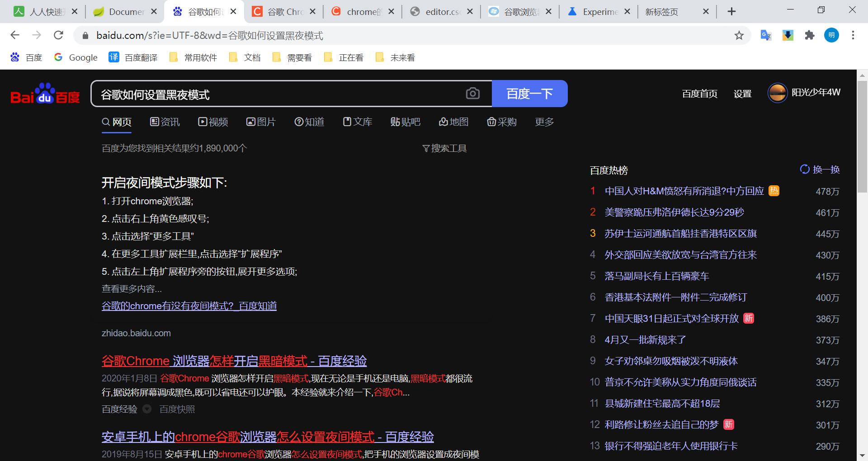Switch to the 谷歌 Chrome browser tab
The height and width of the screenshot is (461, 868).
pyautogui.click(x=284, y=12)
